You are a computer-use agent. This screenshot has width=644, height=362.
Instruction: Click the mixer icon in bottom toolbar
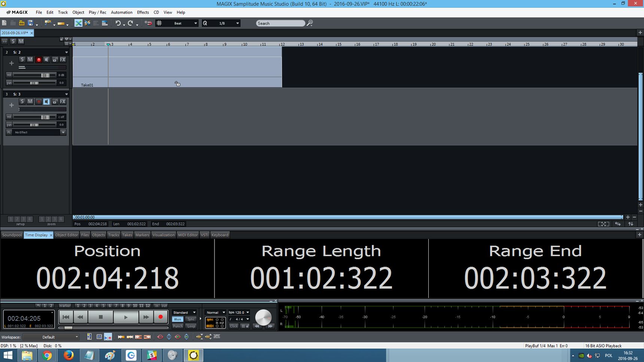99,337
